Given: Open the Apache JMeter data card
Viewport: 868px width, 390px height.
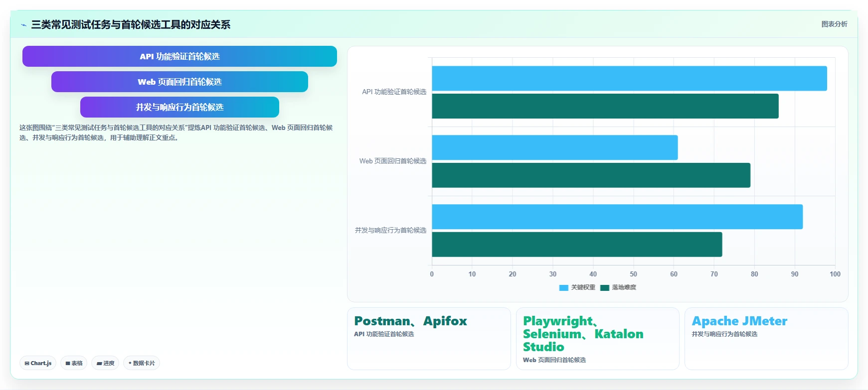Looking at the screenshot, I should pos(766,339).
